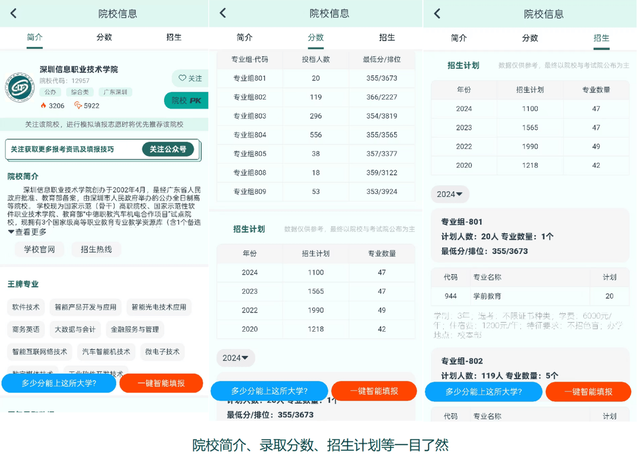Select 招生 tab in right screen
The width and height of the screenshot is (640, 464).
(601, 38)
